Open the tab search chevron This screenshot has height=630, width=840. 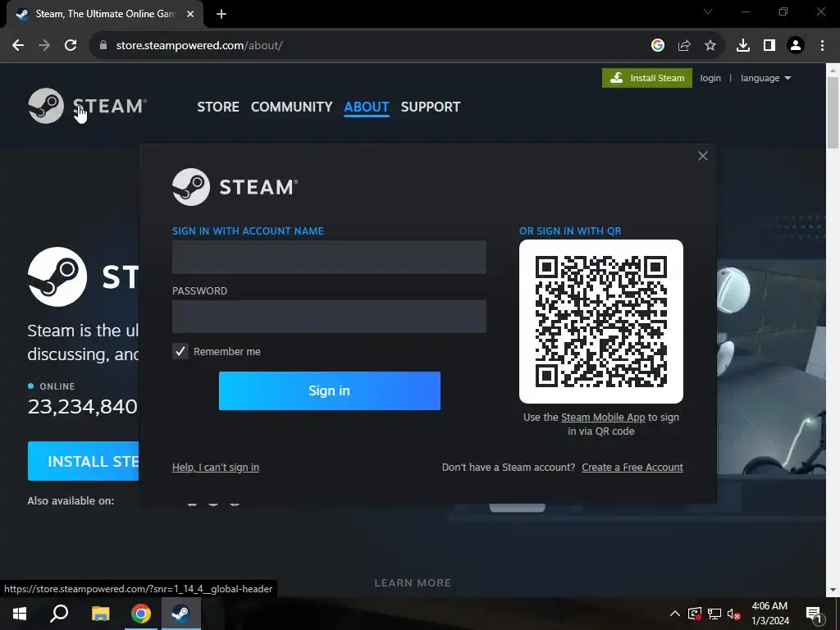pyautogui.click(x=708, y=11)
